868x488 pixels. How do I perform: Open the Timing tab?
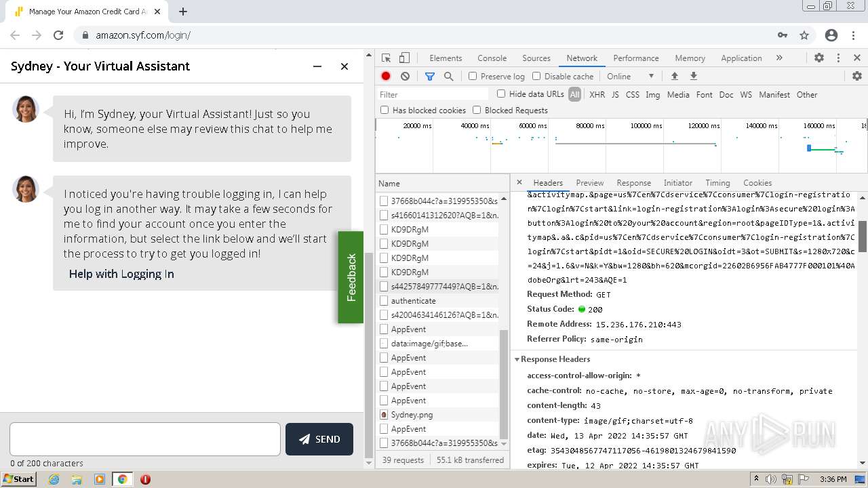[717, 183]
